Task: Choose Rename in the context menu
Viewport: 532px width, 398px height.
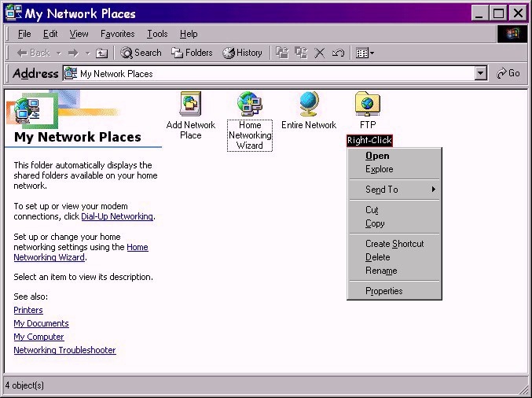Action: tap(394, 271)
